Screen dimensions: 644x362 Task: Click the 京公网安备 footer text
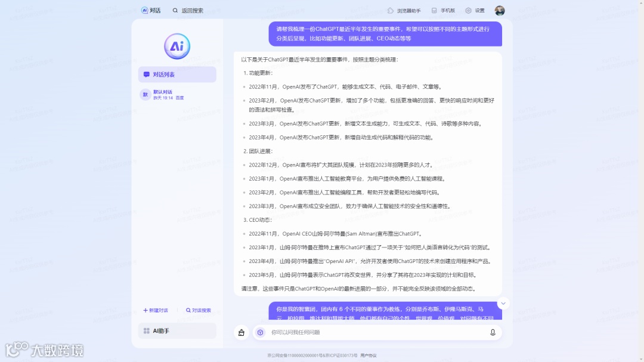(x=312, y=355)
